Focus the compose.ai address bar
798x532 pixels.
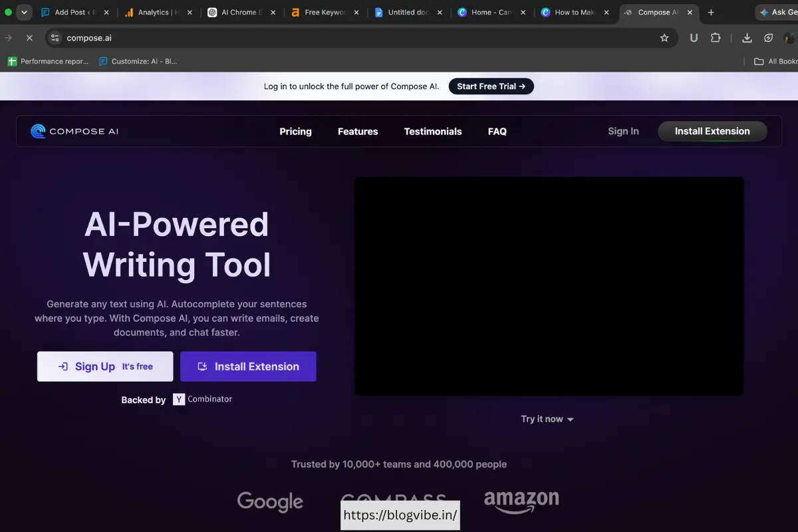pos(361,38)
